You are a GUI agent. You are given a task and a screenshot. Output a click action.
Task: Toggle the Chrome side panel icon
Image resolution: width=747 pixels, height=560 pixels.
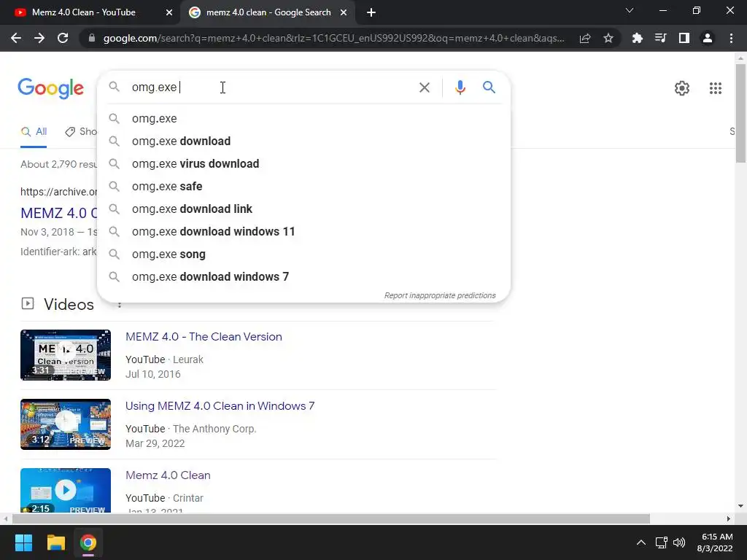point(684,38)
